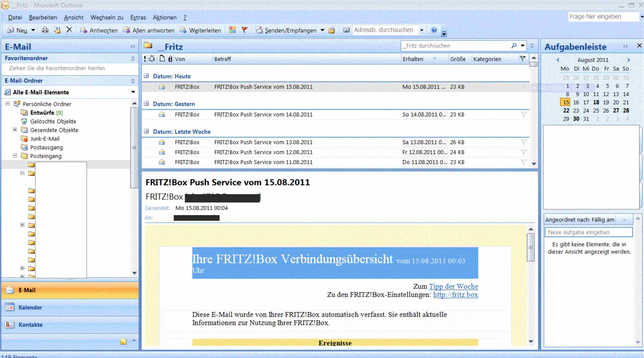Go to previous month in calendar
644x358 pixels.
click(558, 60)
